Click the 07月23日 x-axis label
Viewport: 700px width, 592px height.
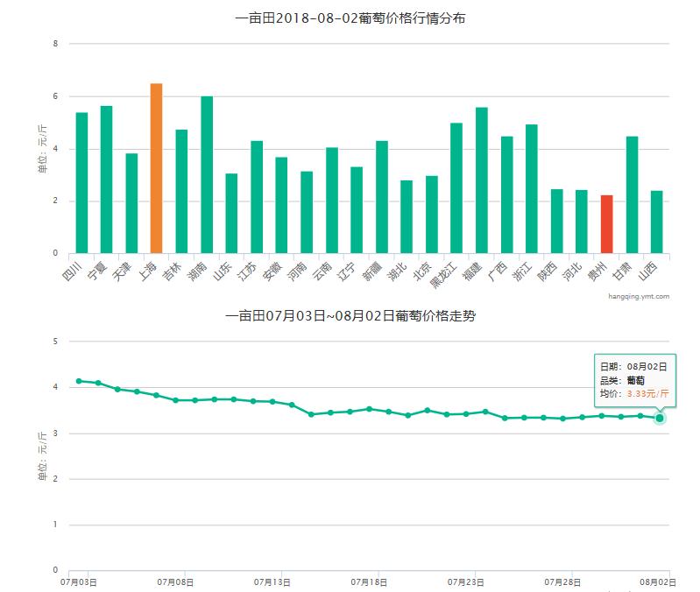[465, 582]
